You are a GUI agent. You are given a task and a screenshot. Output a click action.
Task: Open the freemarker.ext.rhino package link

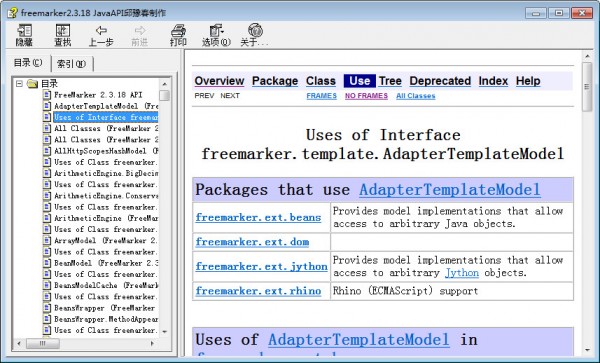coord(258,291)
